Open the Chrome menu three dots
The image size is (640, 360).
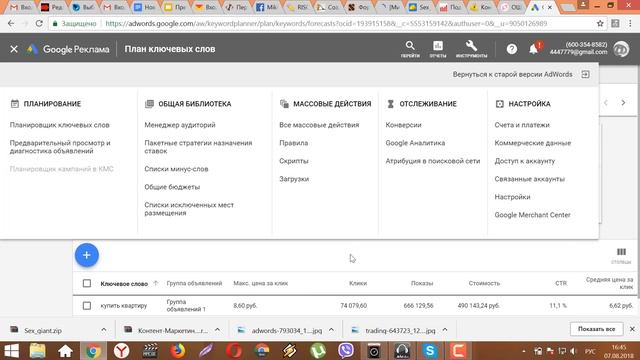[631, 24]
